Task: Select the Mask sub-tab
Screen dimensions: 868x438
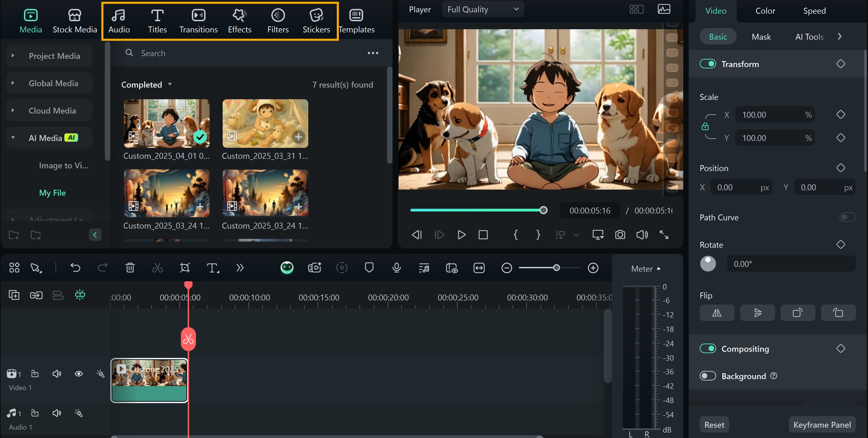Action: (x=761, y=37)
